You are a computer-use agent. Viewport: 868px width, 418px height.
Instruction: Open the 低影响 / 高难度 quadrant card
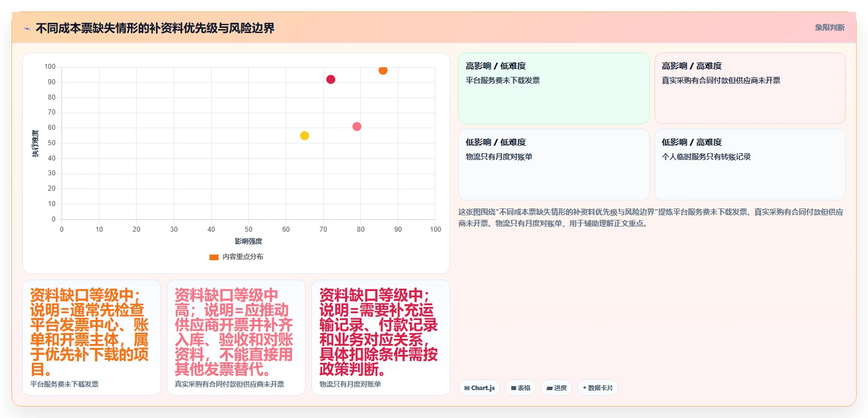[750, 165]
